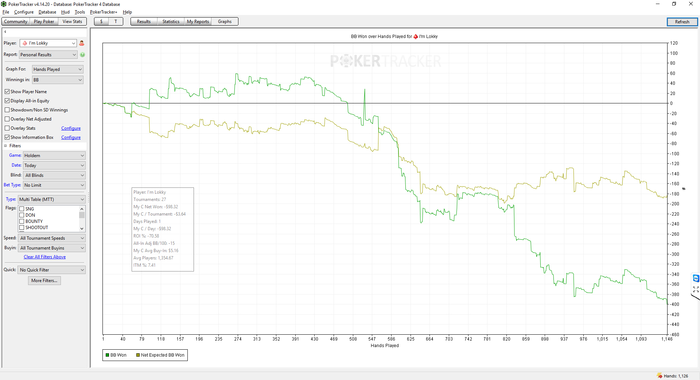Enable Overlay Net Adjusted checkbox
Screen dimensions: 700x380
click(x=7, y=119)
